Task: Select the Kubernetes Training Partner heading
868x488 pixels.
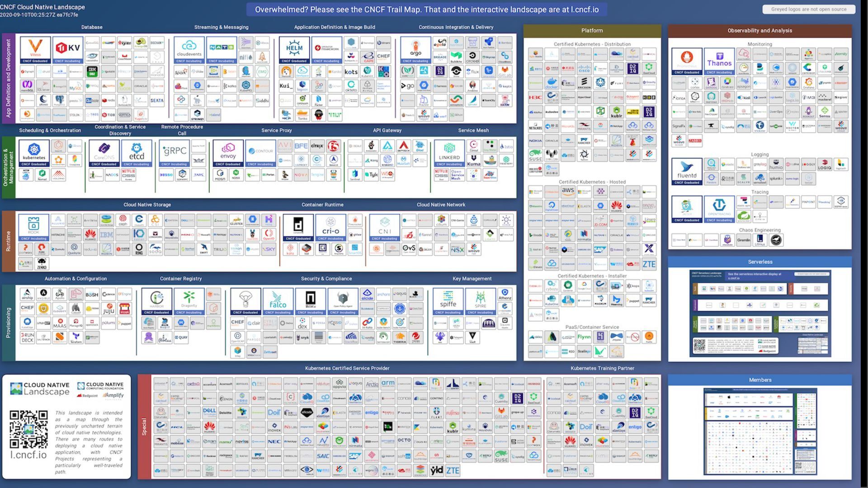Action: point(602,368)
